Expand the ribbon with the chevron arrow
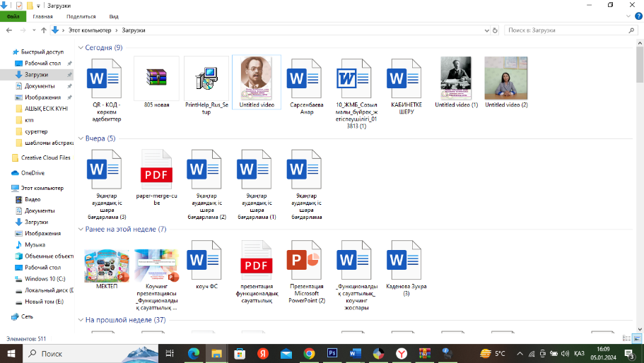 click(629, 16)
